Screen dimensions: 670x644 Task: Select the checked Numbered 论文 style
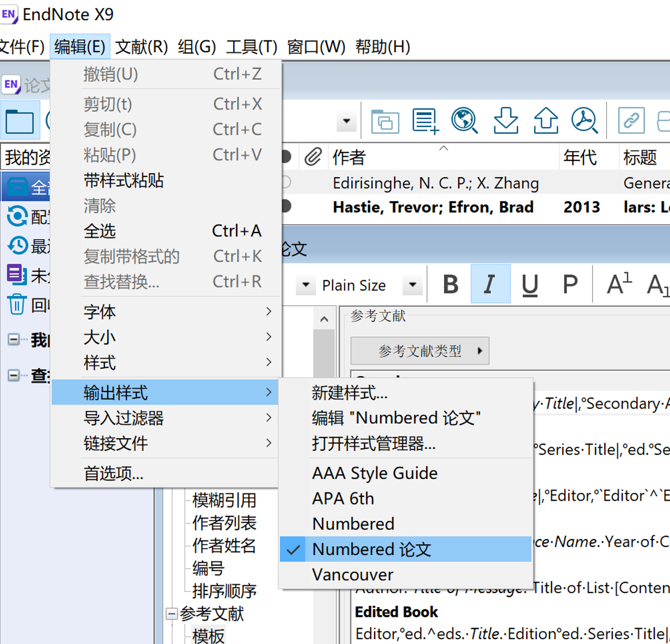(x=405, y=549)
